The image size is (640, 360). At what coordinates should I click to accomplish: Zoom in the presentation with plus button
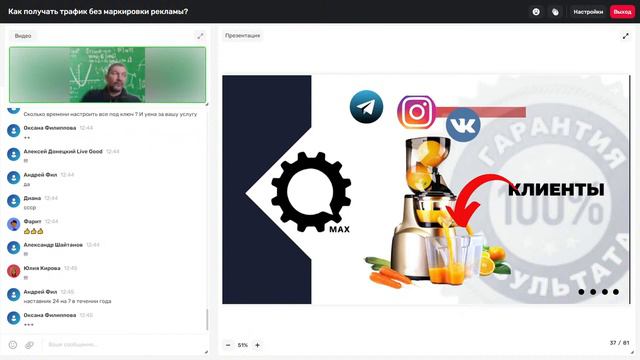click(258, 345)
